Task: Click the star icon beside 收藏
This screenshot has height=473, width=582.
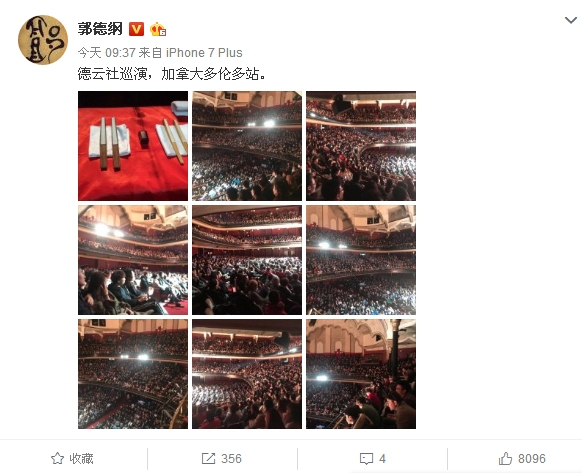Action: click(x=57, y=459)
